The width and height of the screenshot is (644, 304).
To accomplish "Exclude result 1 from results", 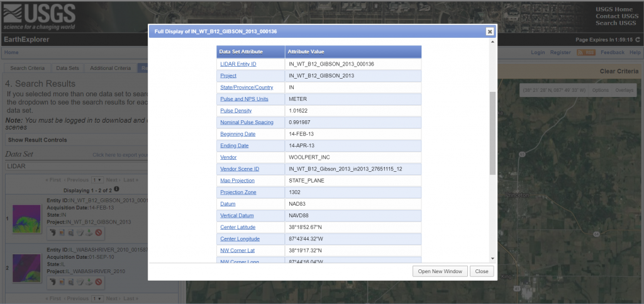I will pyautogui.click(x=99, y=233).
